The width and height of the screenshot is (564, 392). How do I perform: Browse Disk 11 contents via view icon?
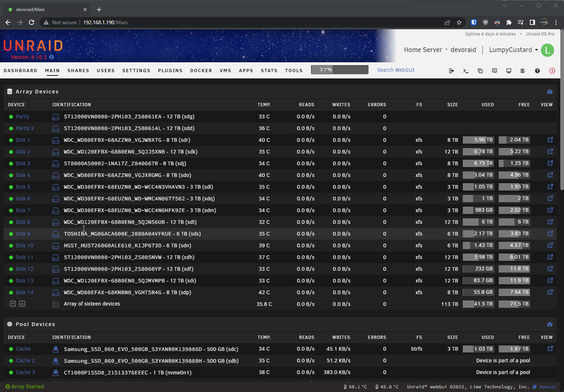point(550,257)
